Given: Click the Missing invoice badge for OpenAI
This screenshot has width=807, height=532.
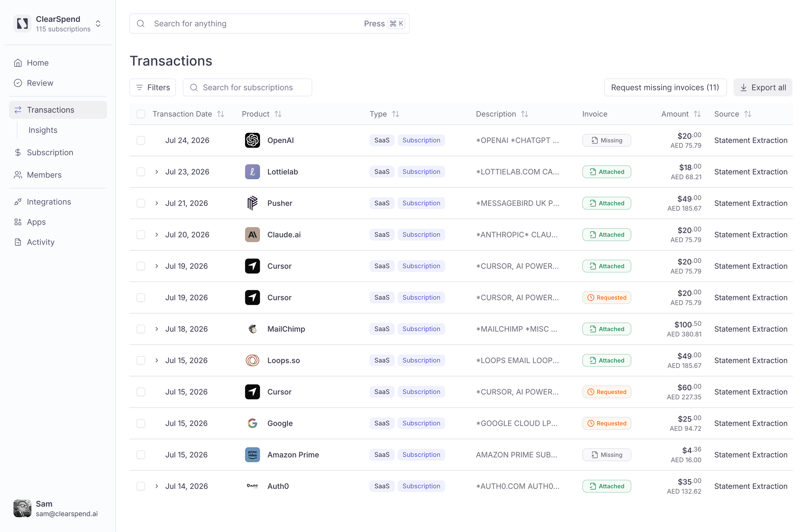Looking at the screenshot, I should click(606, 140).
